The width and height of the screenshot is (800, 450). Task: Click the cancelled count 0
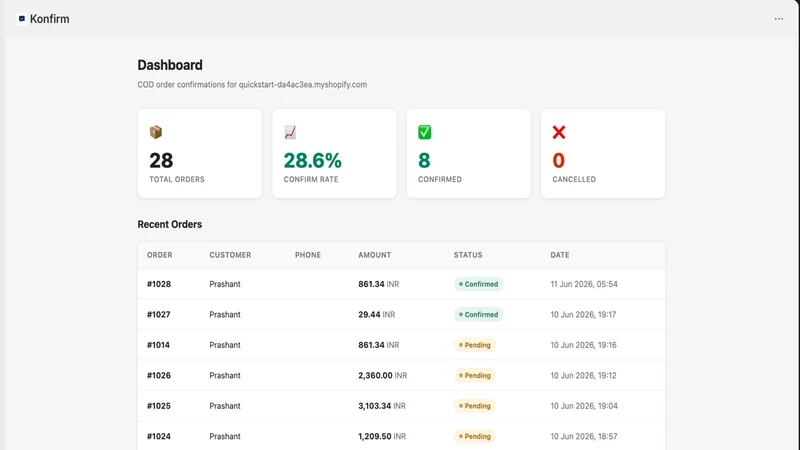(559, 161)
